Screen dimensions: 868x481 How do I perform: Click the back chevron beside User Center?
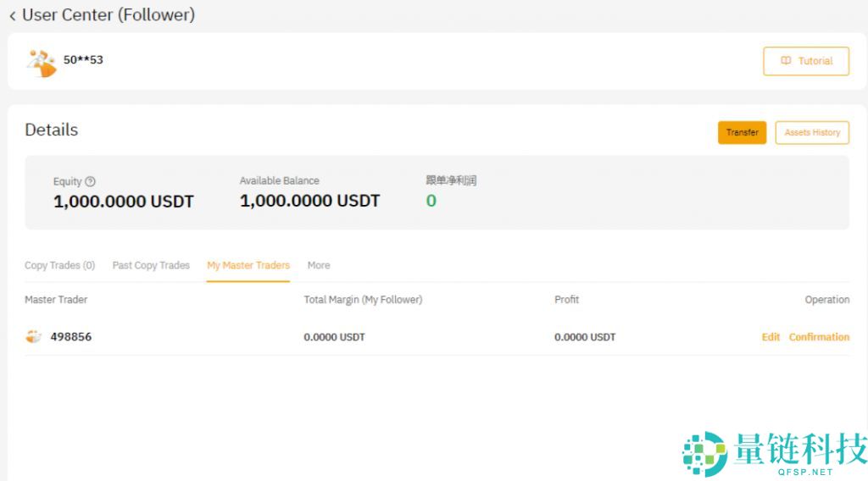pyautogui.click(x=12, y=15)
